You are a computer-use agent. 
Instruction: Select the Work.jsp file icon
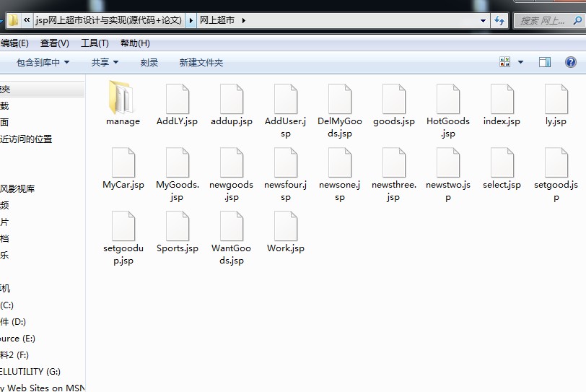pyautogui.click(x=286, y=226)
